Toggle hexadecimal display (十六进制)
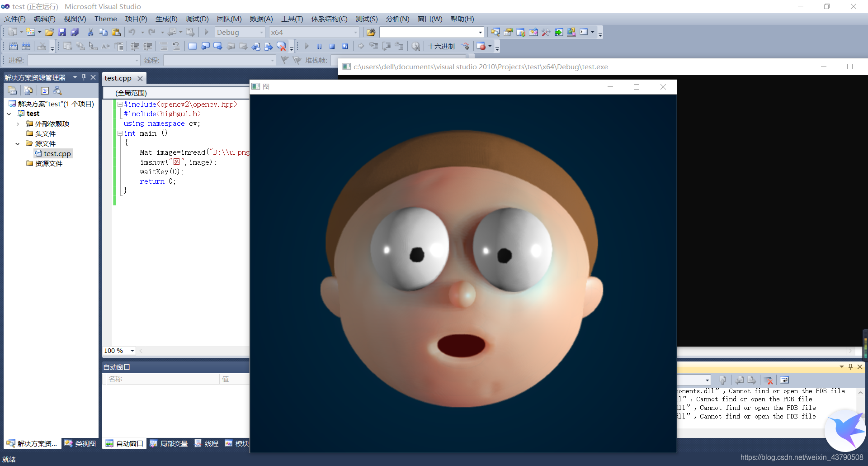Screen dimensions: 868x466 tap(441, 46)
